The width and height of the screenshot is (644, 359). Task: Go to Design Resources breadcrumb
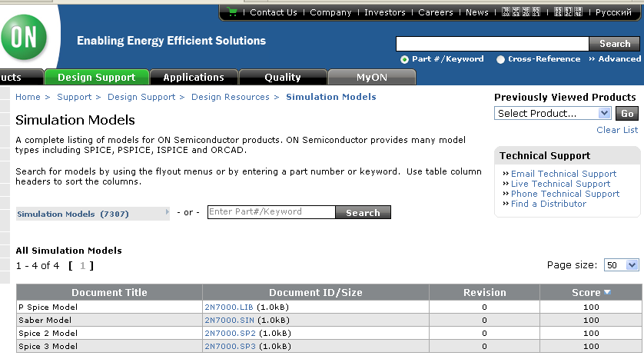coord(231,98)
